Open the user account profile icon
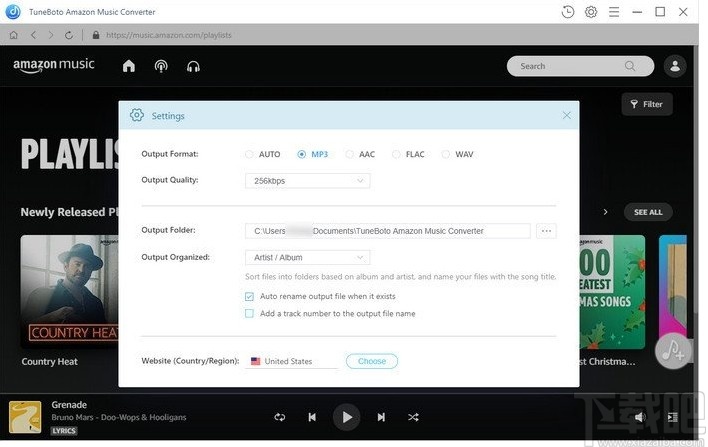The height and width of the screenshot is (447, 708). click(675, 66)
